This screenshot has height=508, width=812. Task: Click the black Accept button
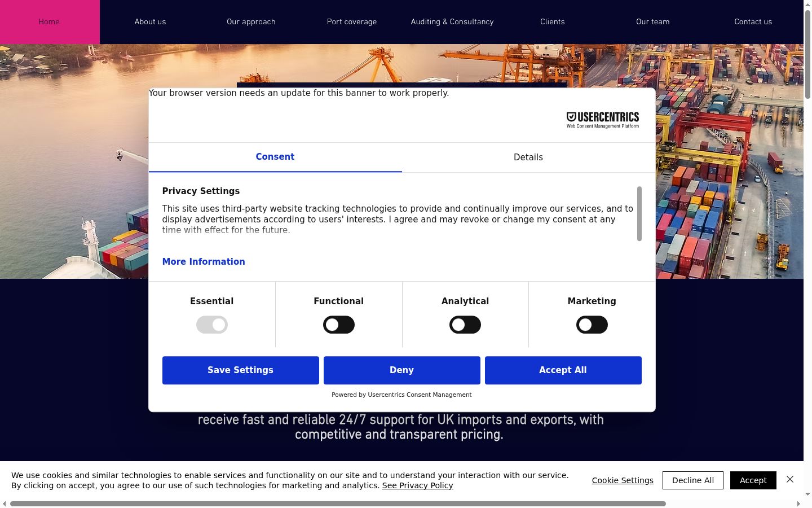(x=753, y=480)
